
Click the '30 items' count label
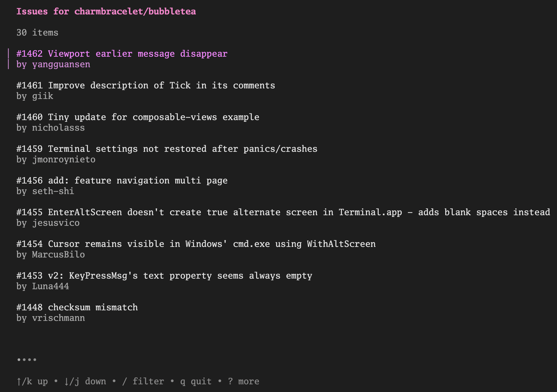37,33
